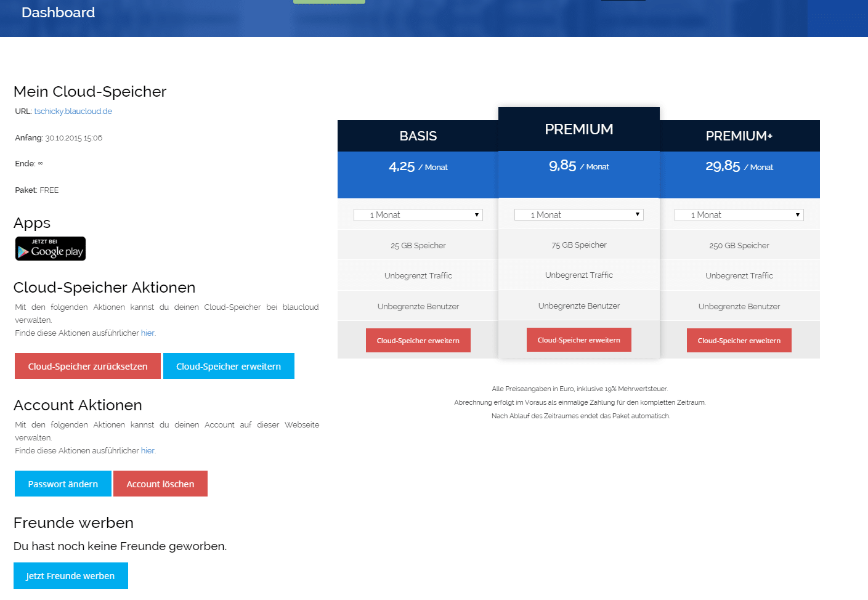
Task: Click the PREMIUM+ plan header
Action: point(739,136)
